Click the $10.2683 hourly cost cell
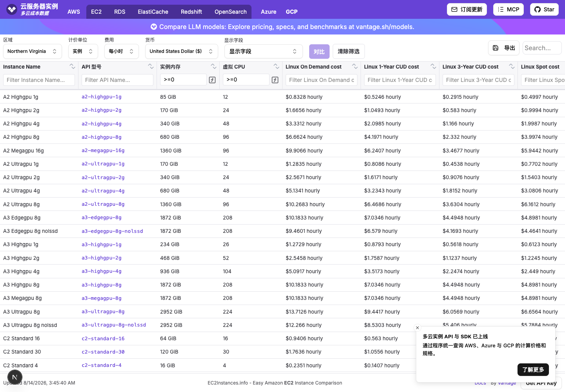565x392 pixels. pyautogui.click(x=305, y=204)
